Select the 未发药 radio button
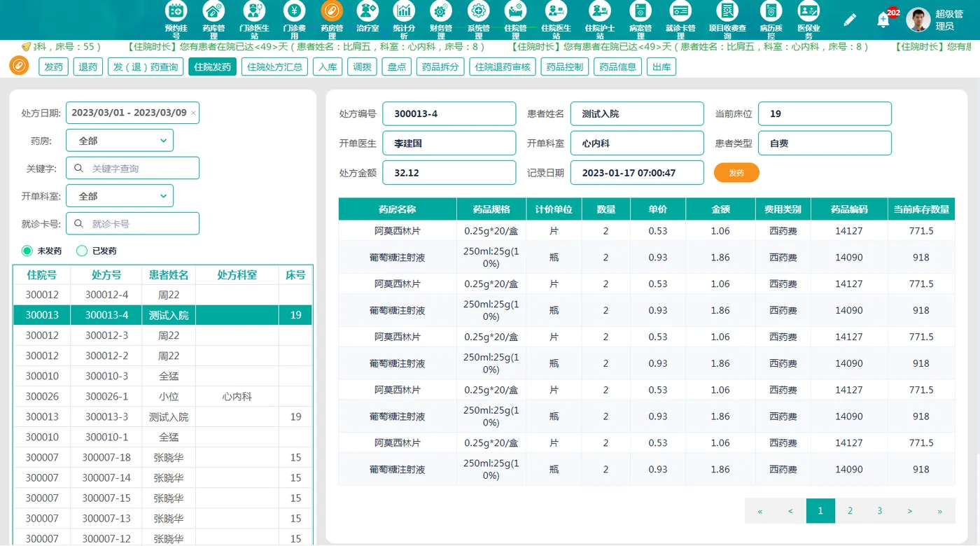 pyautogui.click(x=27, y=251)
